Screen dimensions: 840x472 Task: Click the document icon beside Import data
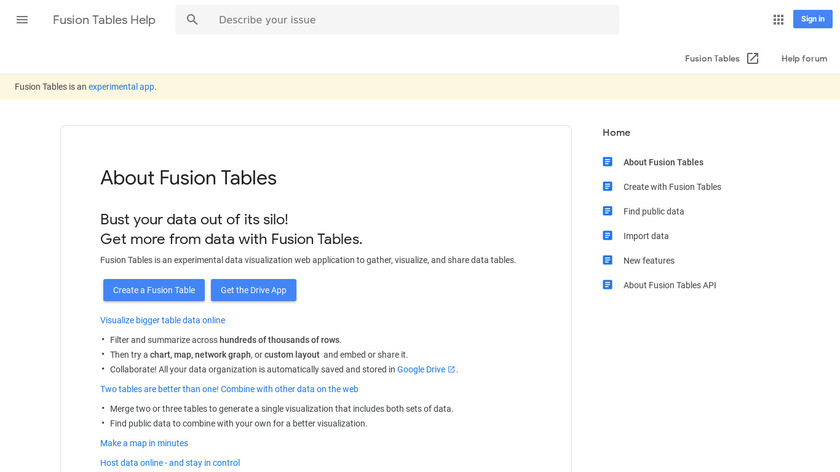[x=607, y=236]
